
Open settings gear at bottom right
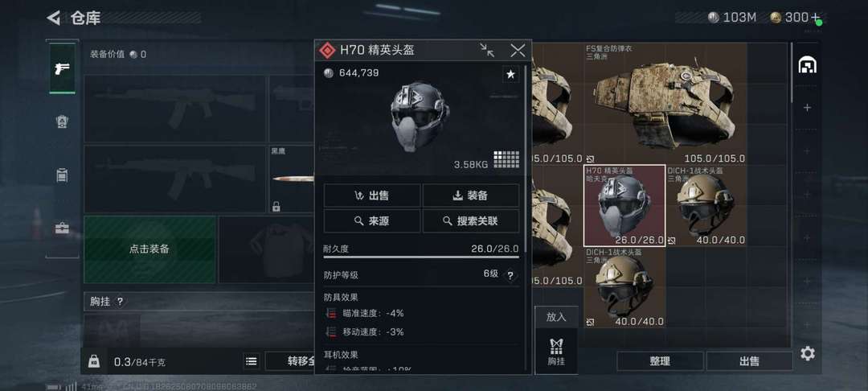(x=808, y=353)
